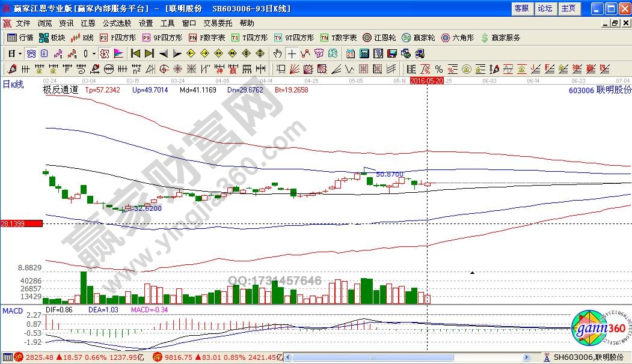Select the percent sign drawing tool
Viewport: 632px width, 364px height.
[439, 68]
